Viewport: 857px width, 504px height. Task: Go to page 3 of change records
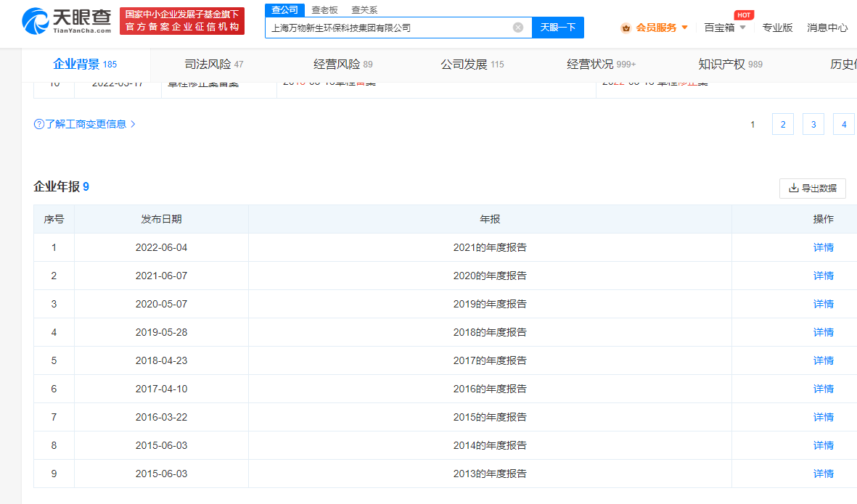tap(813, 125)
